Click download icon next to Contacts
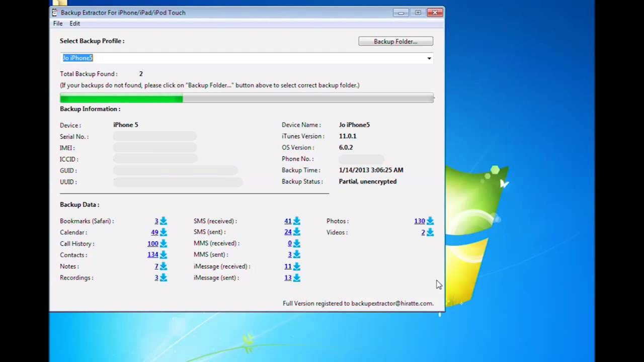The height and width of the screenshot is (362, 644). pos(163,255)
